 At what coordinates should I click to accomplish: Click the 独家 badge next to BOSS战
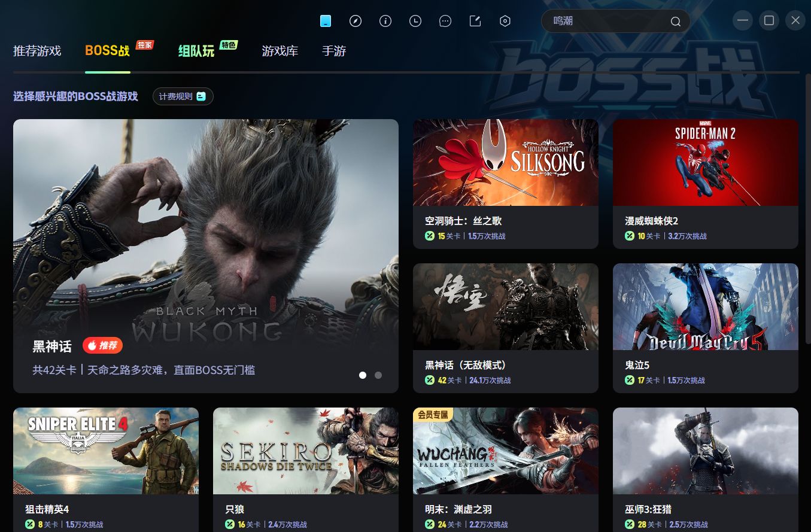[145, 45]
